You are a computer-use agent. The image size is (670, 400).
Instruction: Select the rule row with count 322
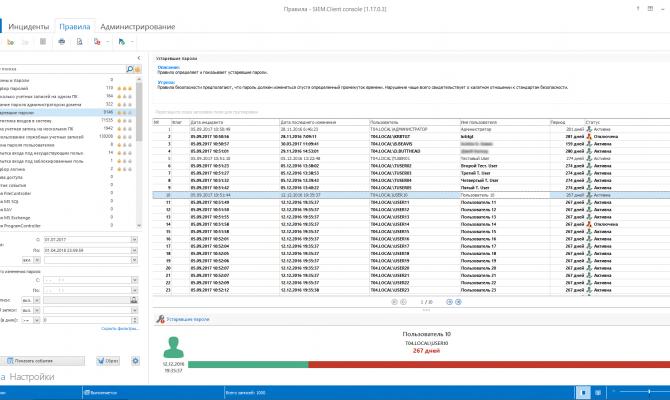(67, 104)
